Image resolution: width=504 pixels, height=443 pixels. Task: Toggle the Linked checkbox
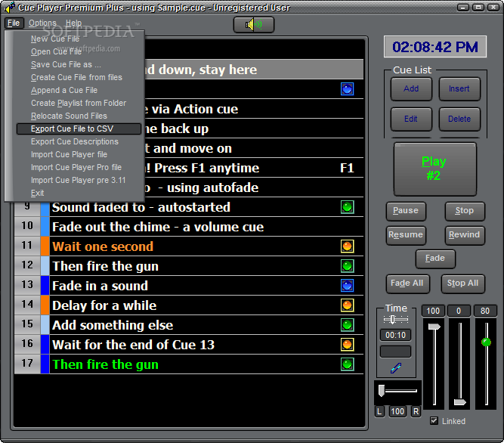click(434, 420)
